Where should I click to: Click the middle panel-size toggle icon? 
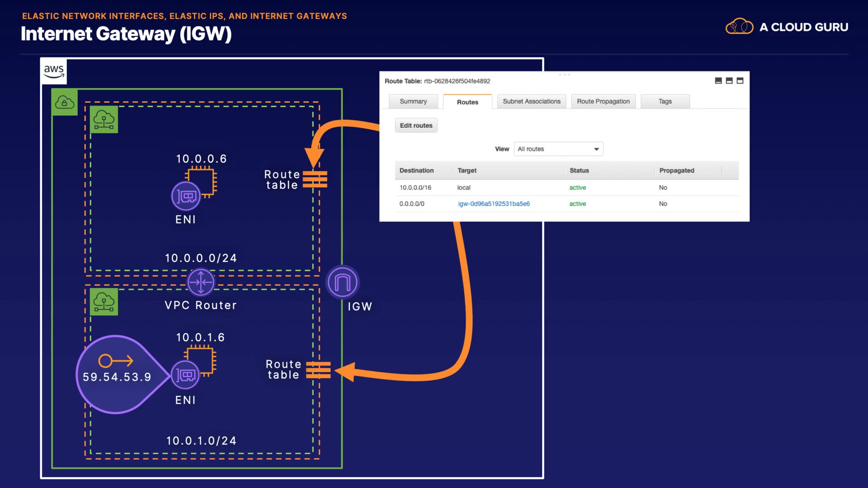pyautogui.click(x=729, y=81)
